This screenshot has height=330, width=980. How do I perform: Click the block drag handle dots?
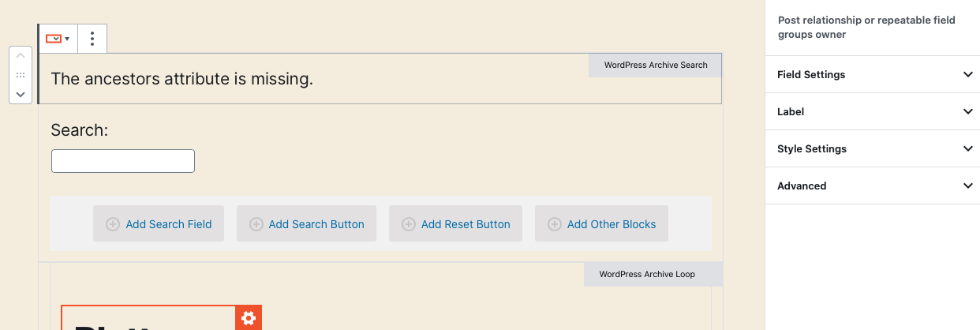point(21,75)
